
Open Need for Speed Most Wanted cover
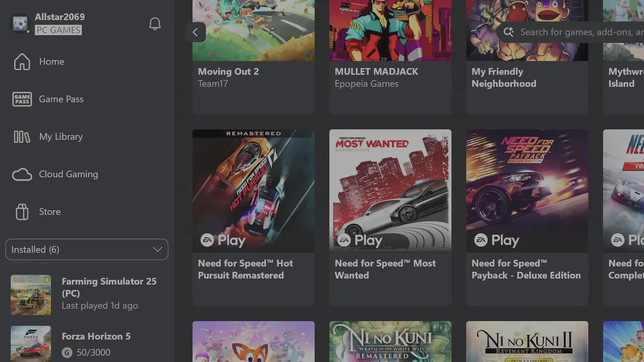click(x=390, y=191)
